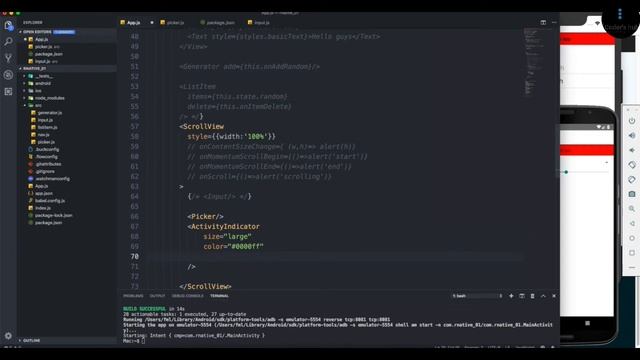Click the emulator overview square button
The image size is (640, 360).
tap(632, 253)
